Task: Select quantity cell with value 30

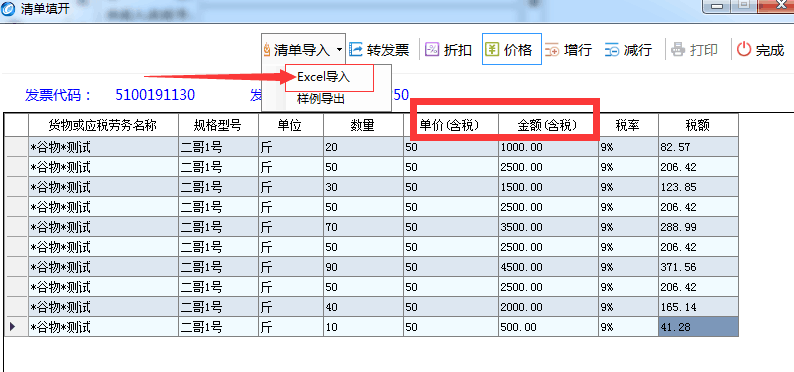Action: tap(363, 187)
